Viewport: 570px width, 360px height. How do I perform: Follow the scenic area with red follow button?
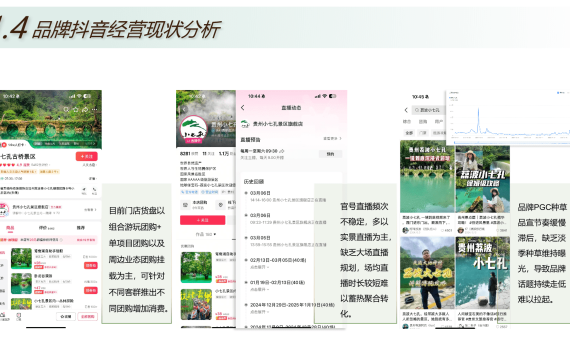(87, 156)
